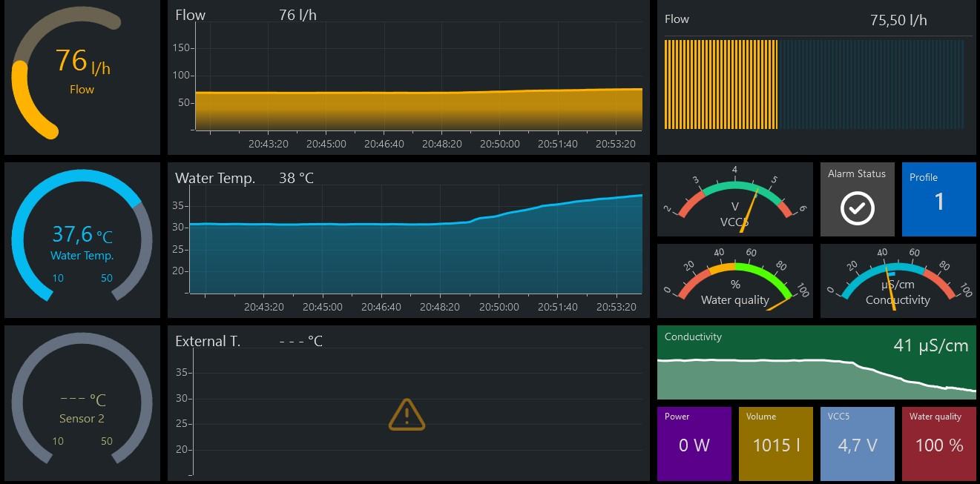The height and width of the screenshot is (484, 980).
Task: Click the - - - °C External T. value
Action: pos(300,342)
